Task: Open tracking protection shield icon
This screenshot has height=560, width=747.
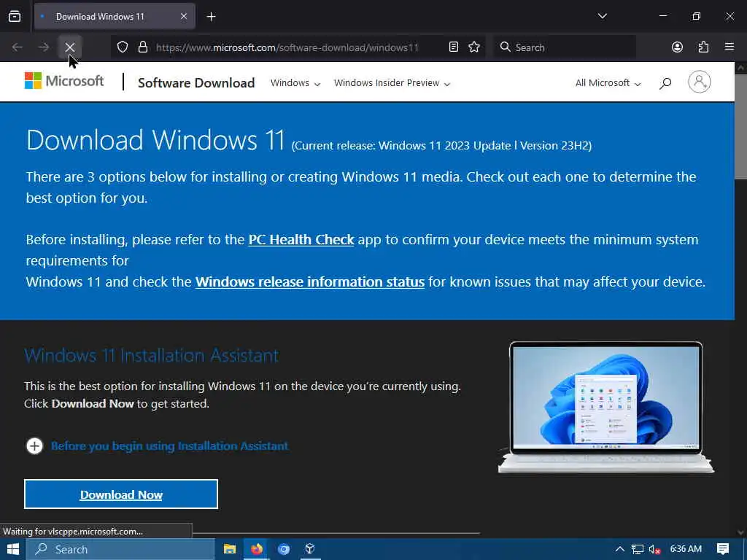Action: tap(123, 47)
